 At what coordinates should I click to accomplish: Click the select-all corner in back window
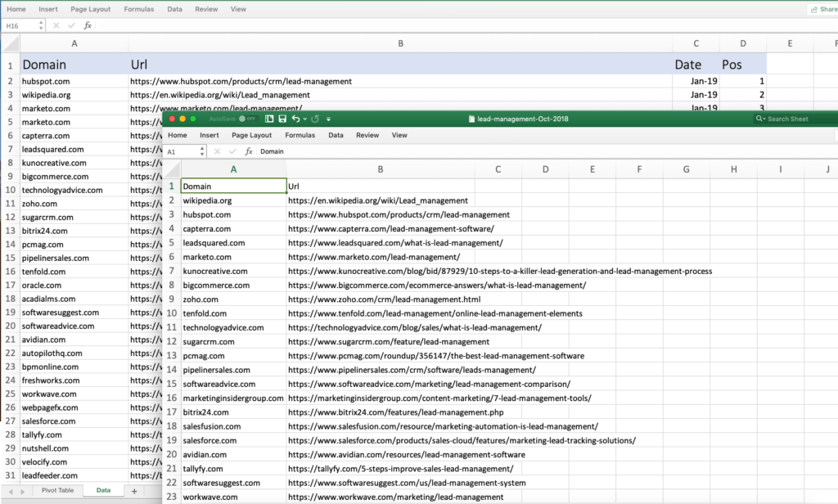point(11,43)
